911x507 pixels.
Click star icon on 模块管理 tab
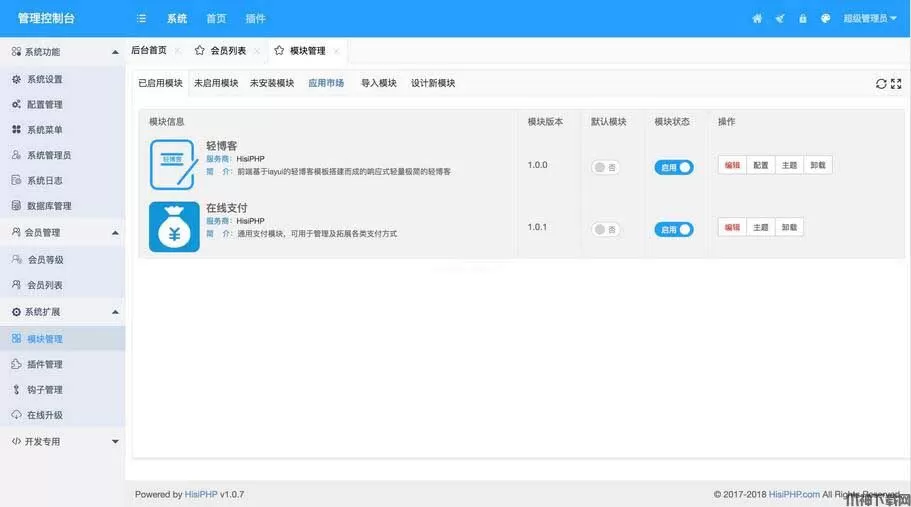coord(279,51)
